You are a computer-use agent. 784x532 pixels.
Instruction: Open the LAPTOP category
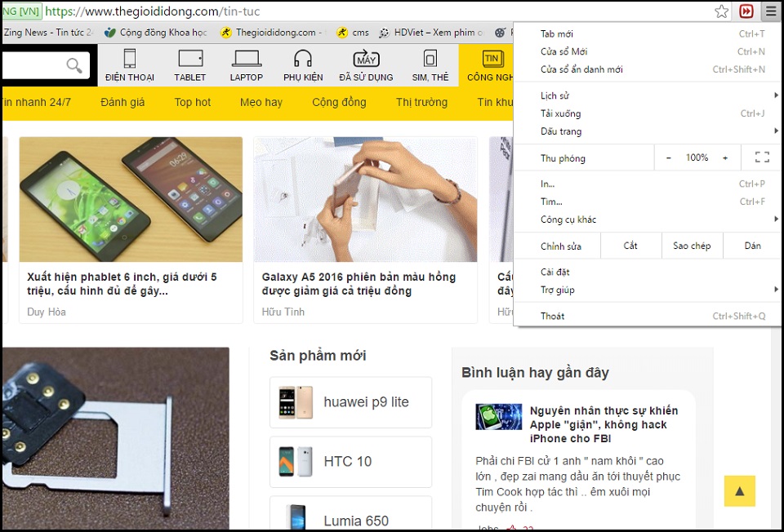pos(246,65)
